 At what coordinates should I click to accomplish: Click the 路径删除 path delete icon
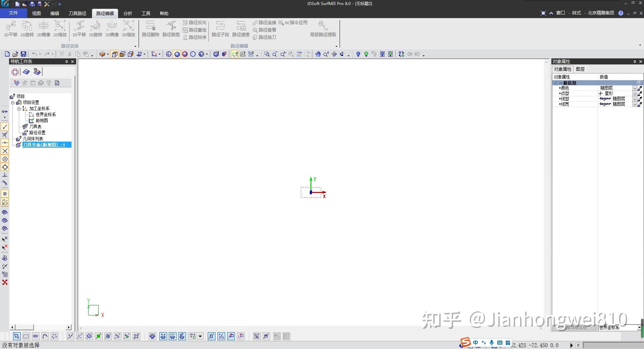click(151, 29)
